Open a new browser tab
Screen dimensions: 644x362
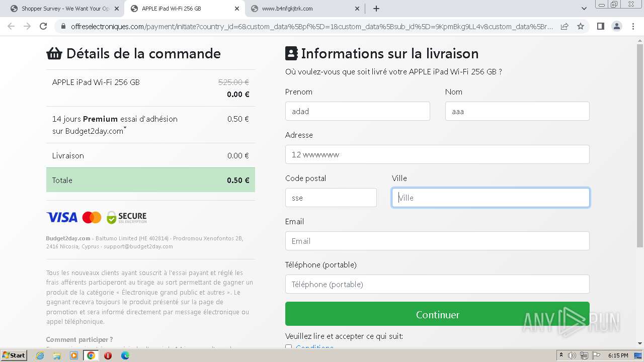tap(376, 9)
